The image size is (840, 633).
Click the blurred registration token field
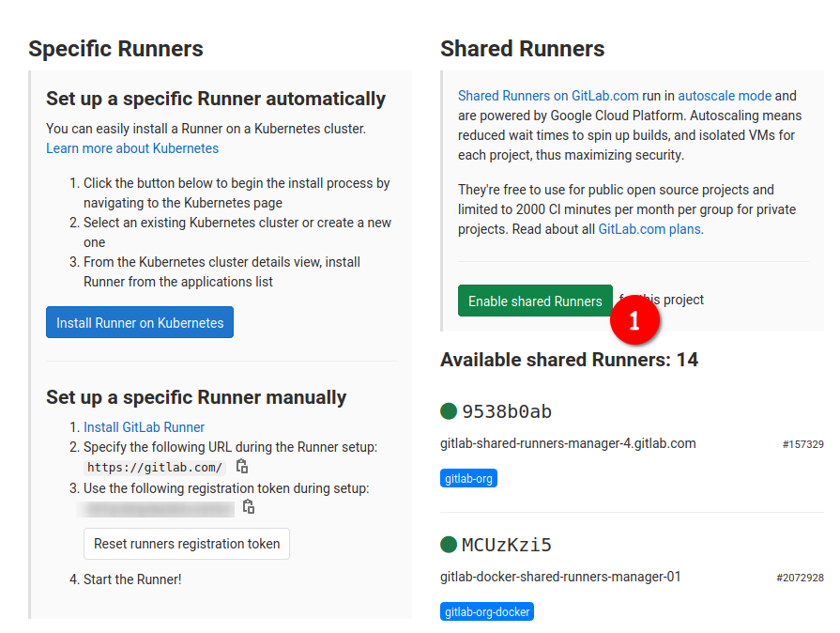(x=156, y=509)
